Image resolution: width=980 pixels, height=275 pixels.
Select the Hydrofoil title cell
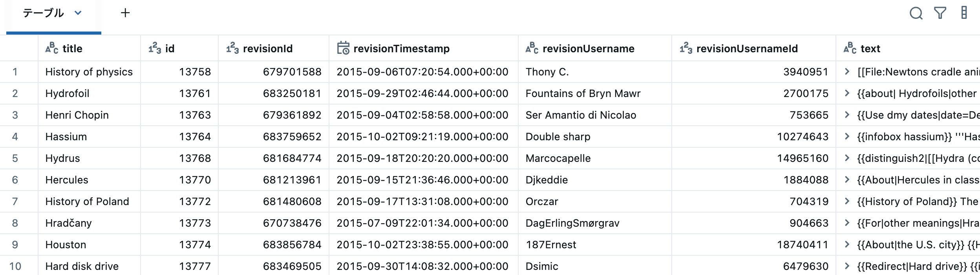coord(89,93)
